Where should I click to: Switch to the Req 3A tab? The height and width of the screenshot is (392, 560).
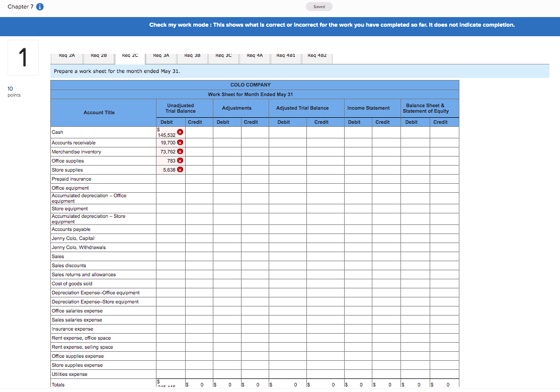pyautogui.click(x=161, y=55)
